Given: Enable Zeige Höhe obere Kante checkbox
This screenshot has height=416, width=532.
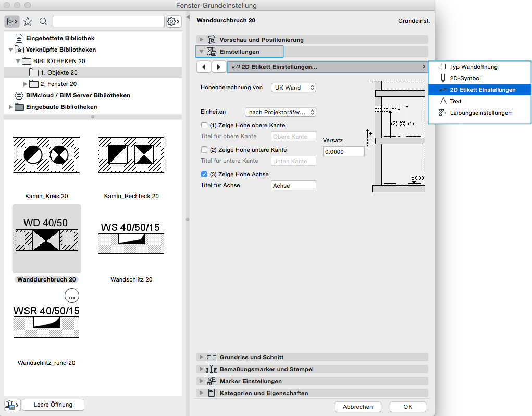Looking at the screenshot, I should coord(205,125).
